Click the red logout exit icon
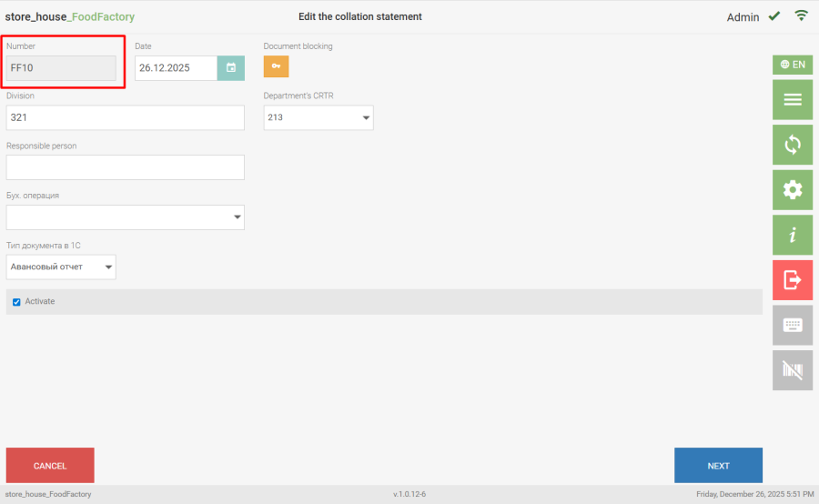 792,280
